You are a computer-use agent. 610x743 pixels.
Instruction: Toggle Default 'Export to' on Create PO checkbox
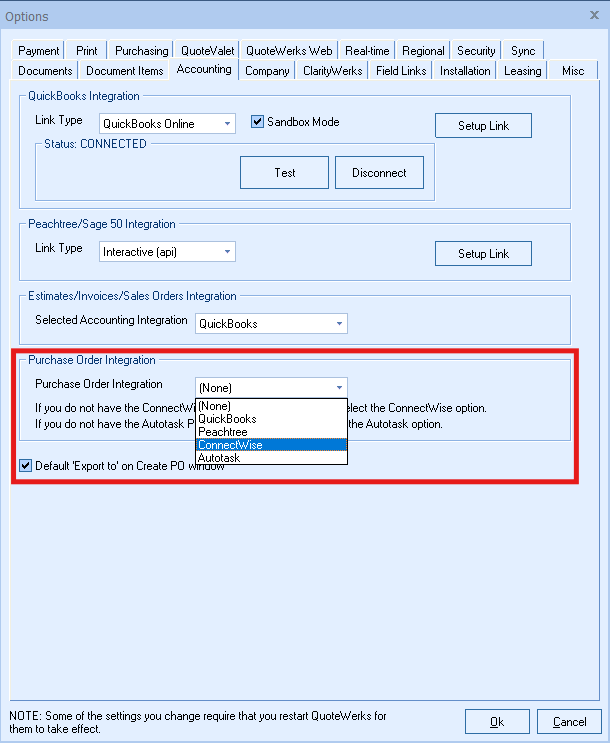click(x=25, y=465)
